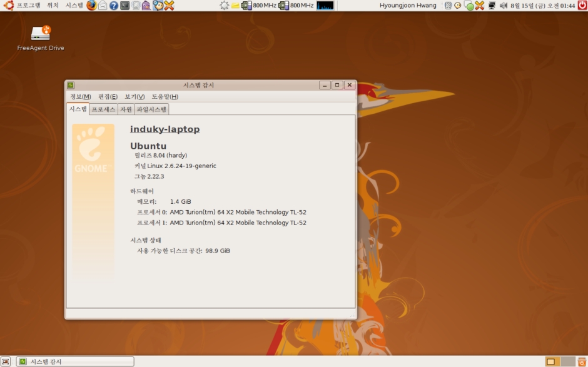Click the first CPU frequency 800 MHz monitor
The height and width of the screenshot is (367, 588).
point(259,5)
